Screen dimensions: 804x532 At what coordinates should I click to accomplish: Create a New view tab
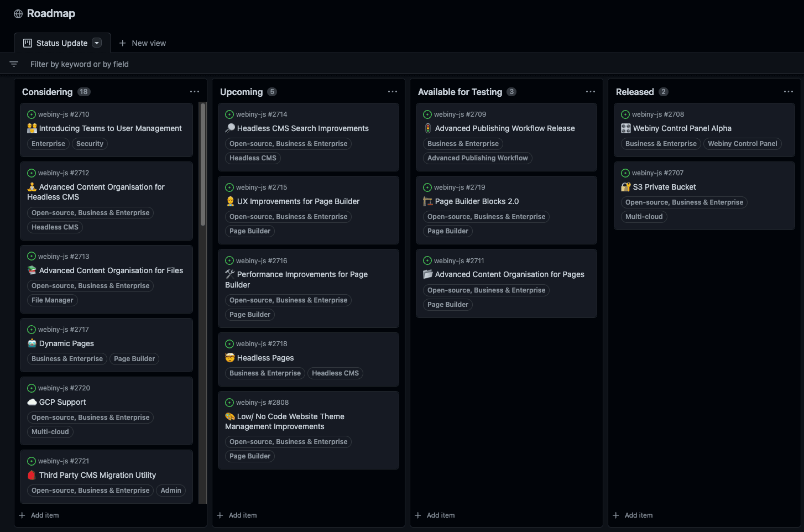(x=148, y=43)
